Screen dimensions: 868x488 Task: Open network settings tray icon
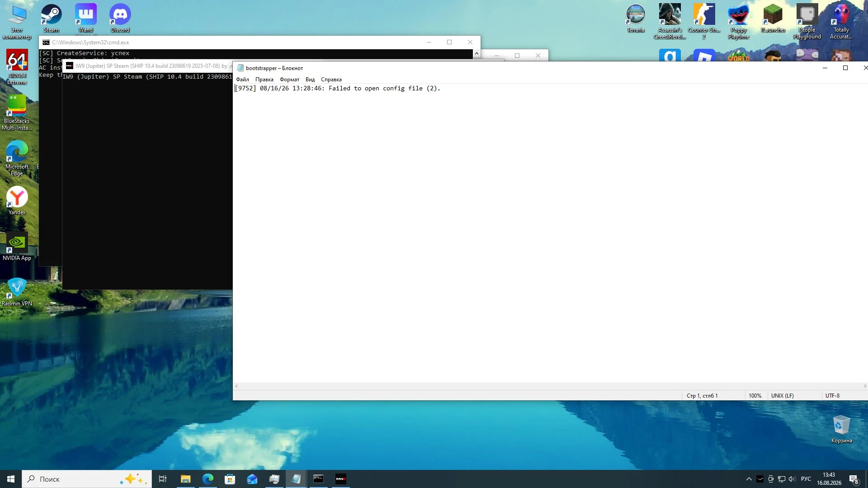coord(782,479)
